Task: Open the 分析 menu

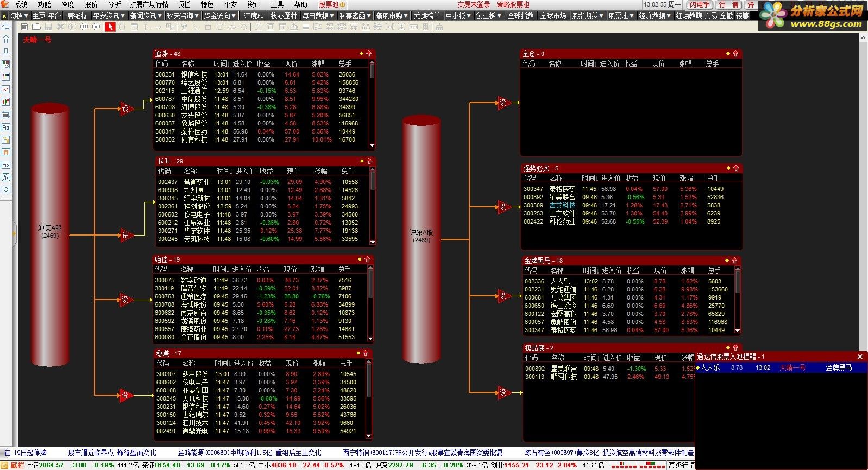Action: point(114,4)
